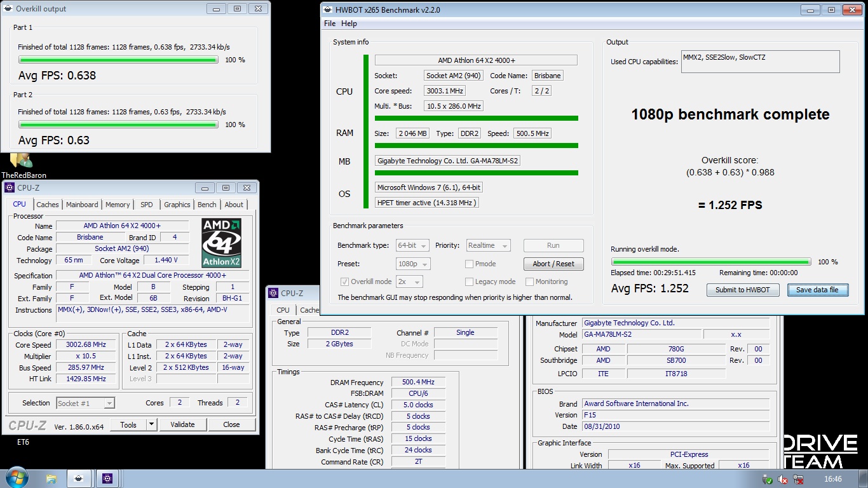Open the Help menu in HWBOT x265

coord(349,24)
